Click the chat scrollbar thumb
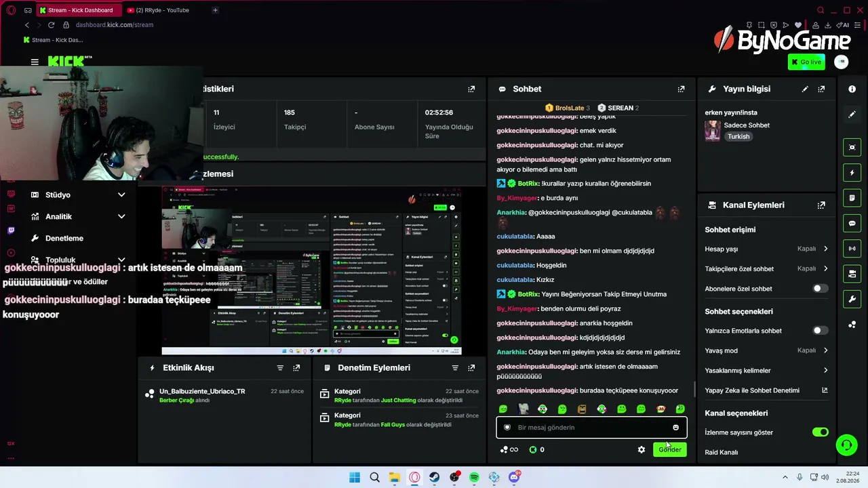 click(694, 390)
